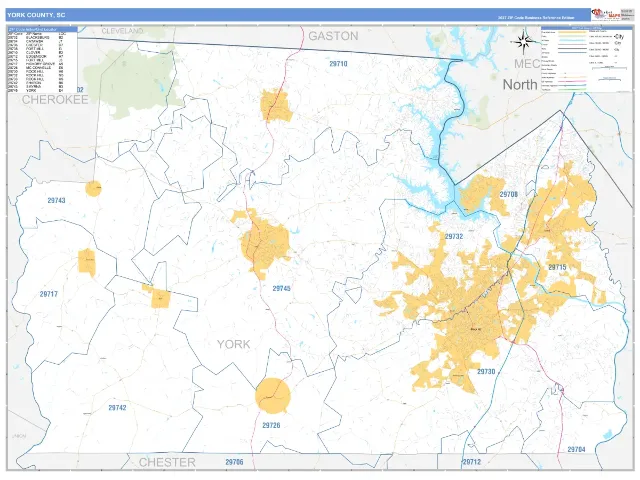Click the CLEVELAND county label
Screen dimensions: 640x480
tap(122, 31)
